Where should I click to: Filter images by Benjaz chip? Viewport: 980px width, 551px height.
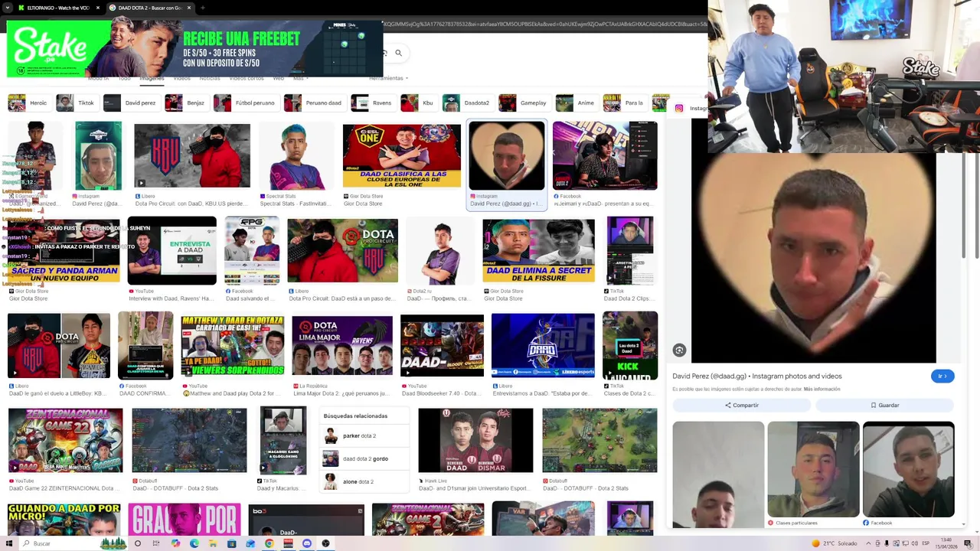186,103
